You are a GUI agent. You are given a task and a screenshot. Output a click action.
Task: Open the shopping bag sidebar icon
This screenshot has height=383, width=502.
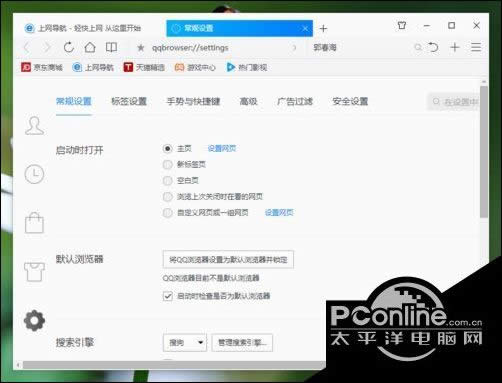pos(34,223)
